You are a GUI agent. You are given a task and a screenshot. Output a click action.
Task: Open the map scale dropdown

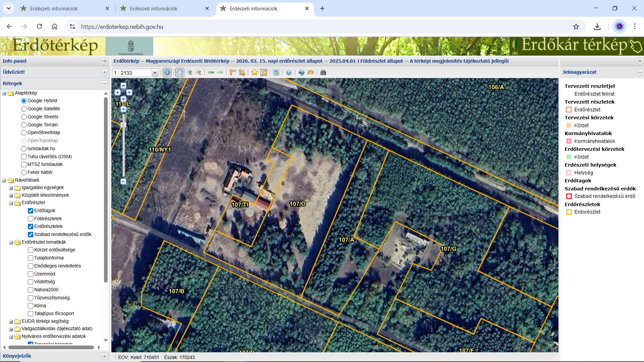[155, 73]
